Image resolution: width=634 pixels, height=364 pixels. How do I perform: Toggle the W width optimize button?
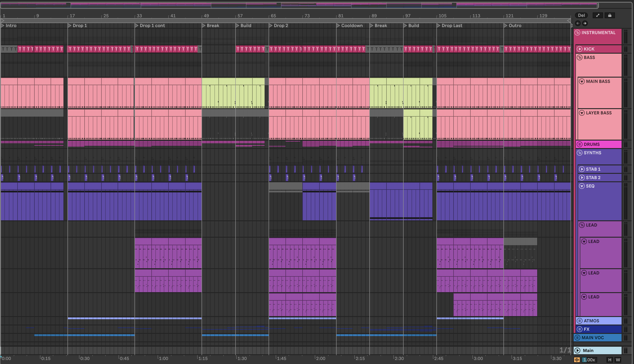point(618,360)
